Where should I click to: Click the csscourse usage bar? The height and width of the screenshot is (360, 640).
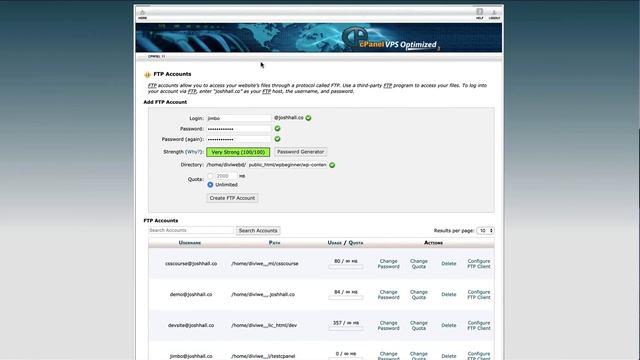point(346,267)
